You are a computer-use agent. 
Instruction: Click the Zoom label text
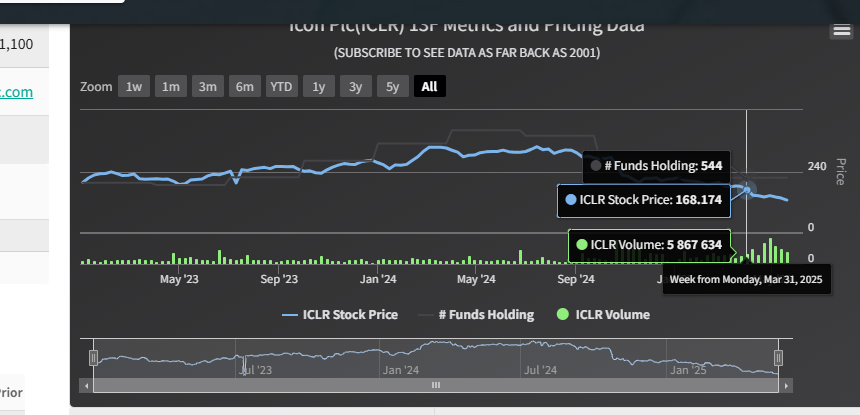[x=96, y=87]
